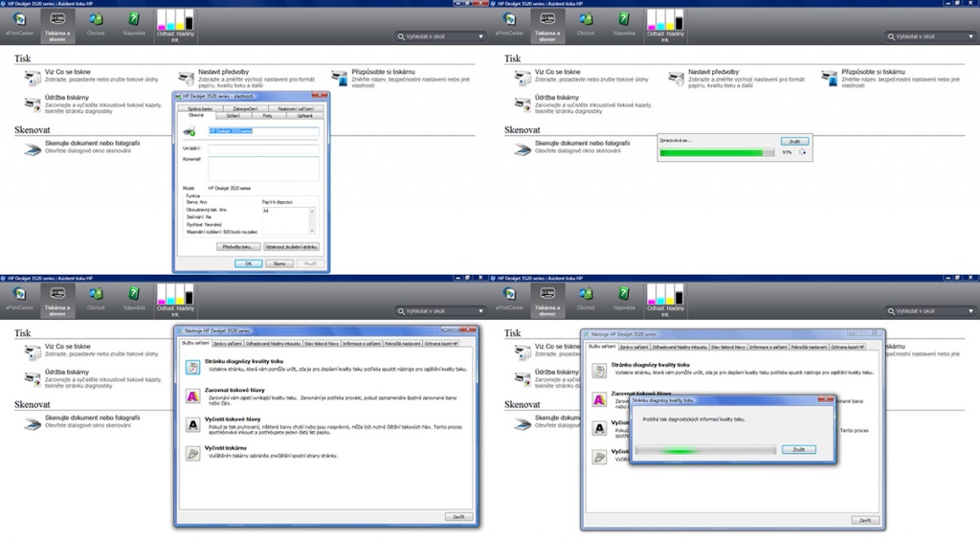
Task: Open Zprávy zařízení tab in toolbox without popup
Action: point(227,344)
